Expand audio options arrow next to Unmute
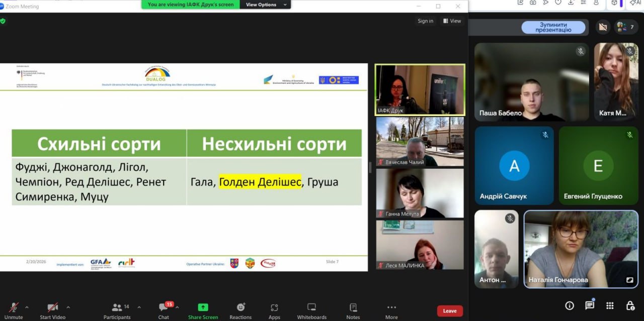Viewport: 644px width, 321px height. pyautogui.click(x=27, y=307)
